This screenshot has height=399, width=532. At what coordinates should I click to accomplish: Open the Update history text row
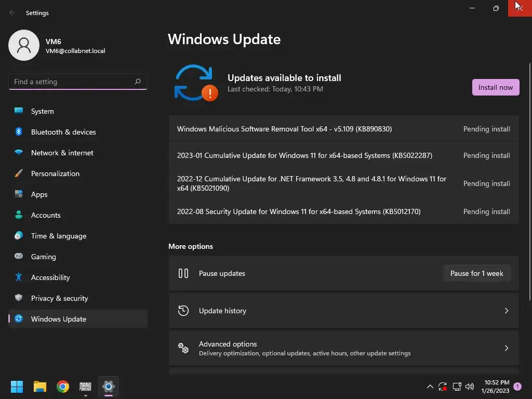tap(344, 311)
